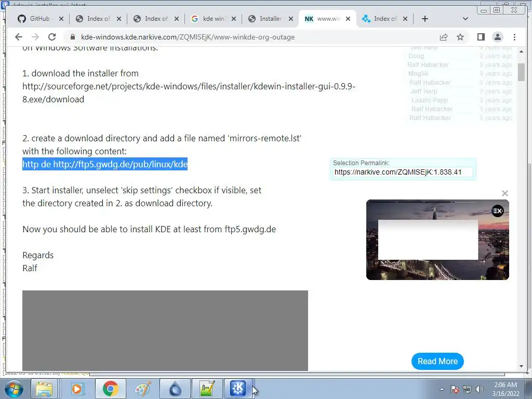
Task: Open a new browser tab
Action: pyautogui.click(x=425, y=19)
